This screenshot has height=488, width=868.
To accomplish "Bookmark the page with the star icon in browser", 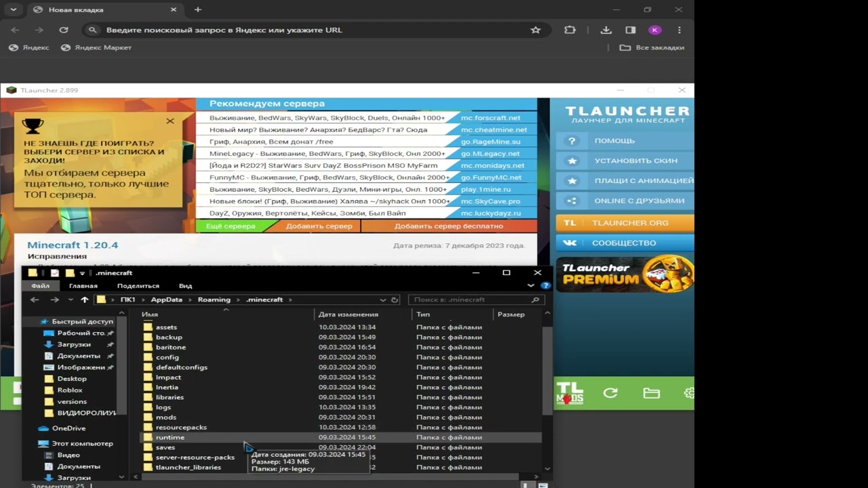I will point(536,30).
